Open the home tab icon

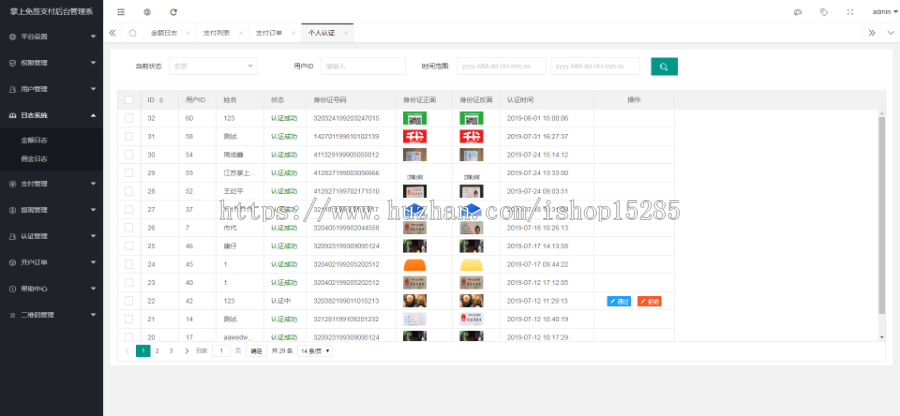133,33
